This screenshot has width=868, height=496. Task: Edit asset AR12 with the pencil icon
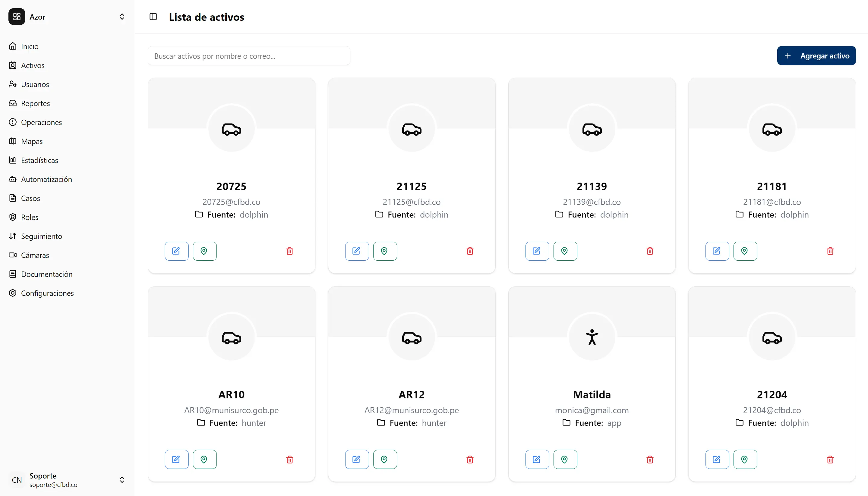tap(356, 459)
